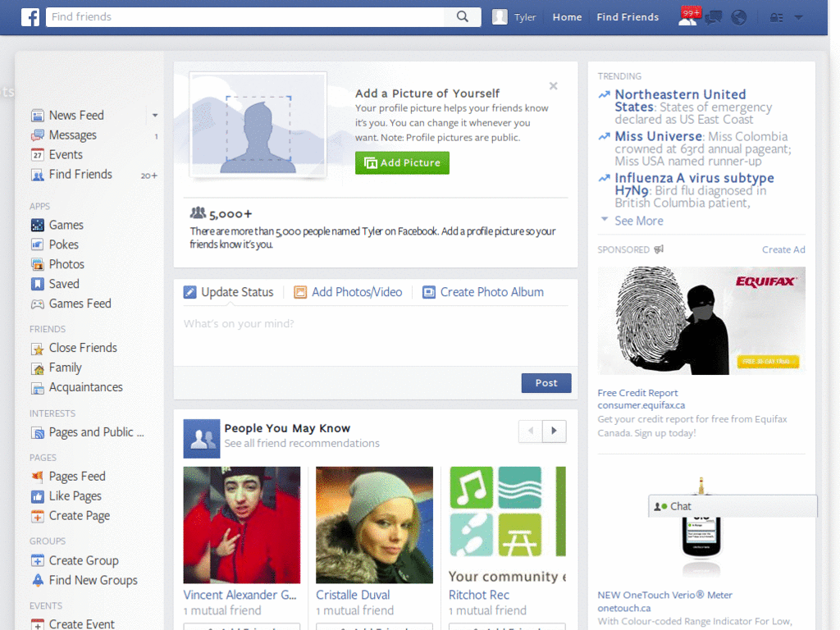Click the Like Pages thumbs-up icon
The image size is (840, 630).
38,496
